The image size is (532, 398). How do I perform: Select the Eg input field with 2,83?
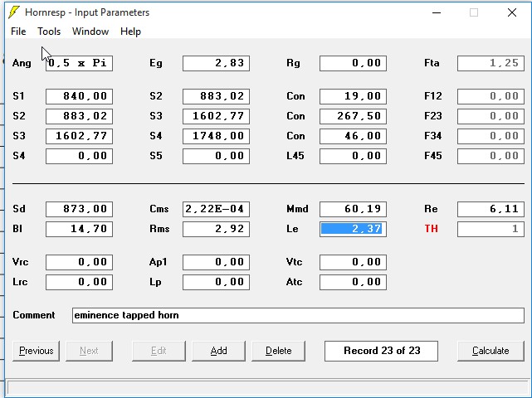[216, 63]
